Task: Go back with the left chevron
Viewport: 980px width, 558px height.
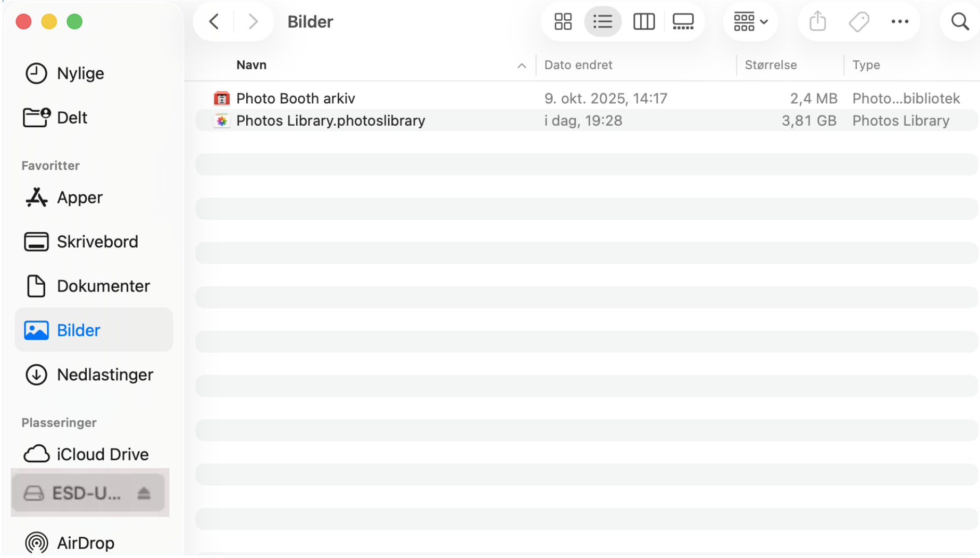Action: click(x=214, y=22)
